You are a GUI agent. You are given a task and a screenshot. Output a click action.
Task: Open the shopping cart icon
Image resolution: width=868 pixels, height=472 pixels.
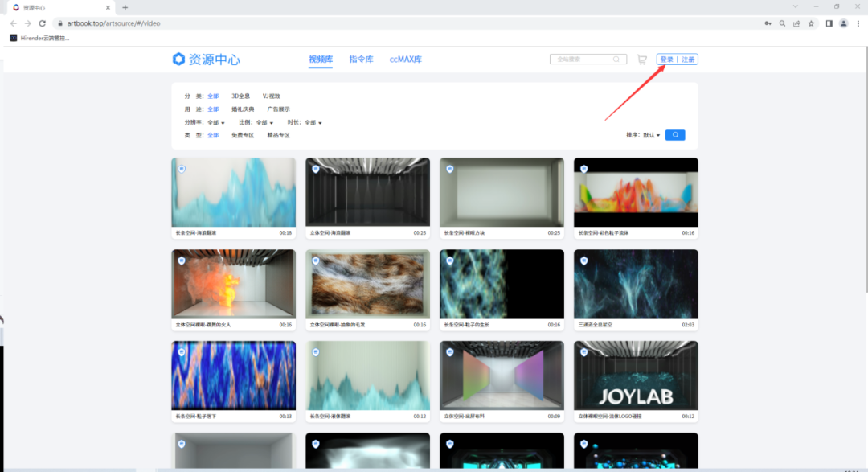click(x=641, y=60)
